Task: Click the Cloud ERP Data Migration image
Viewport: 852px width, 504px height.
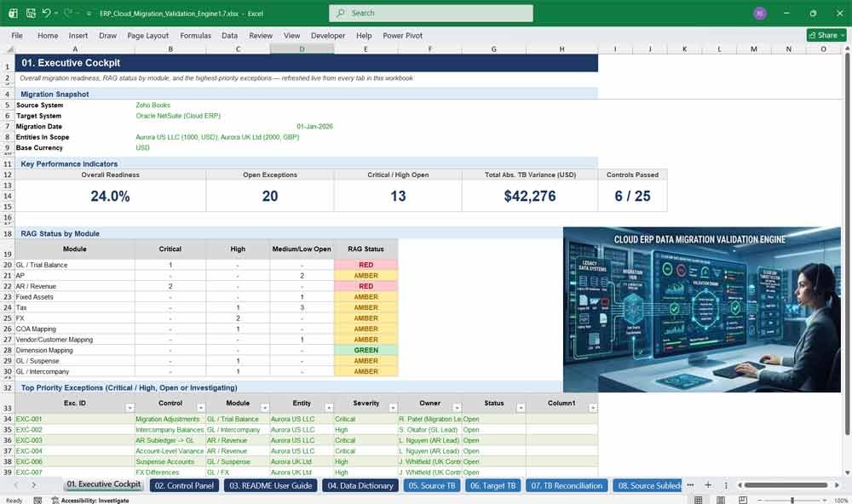Action: pos(701,310)
